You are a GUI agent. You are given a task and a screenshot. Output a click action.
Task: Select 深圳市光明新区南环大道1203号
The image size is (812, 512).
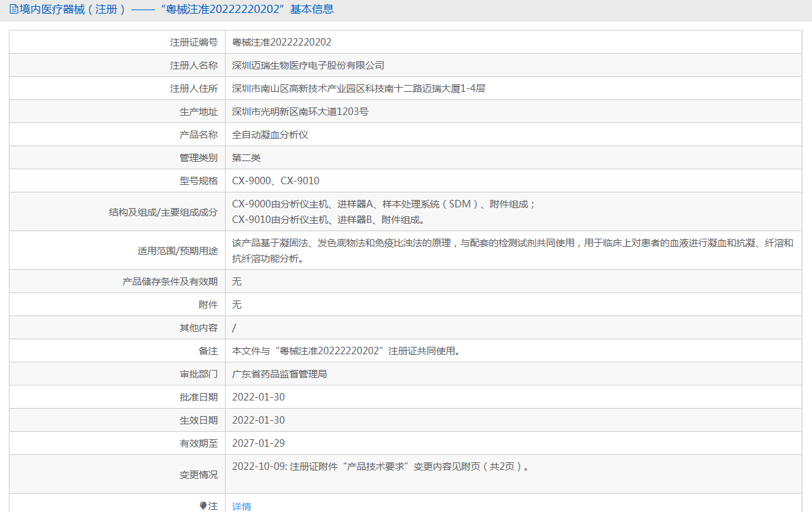click(x=300, y=112)
